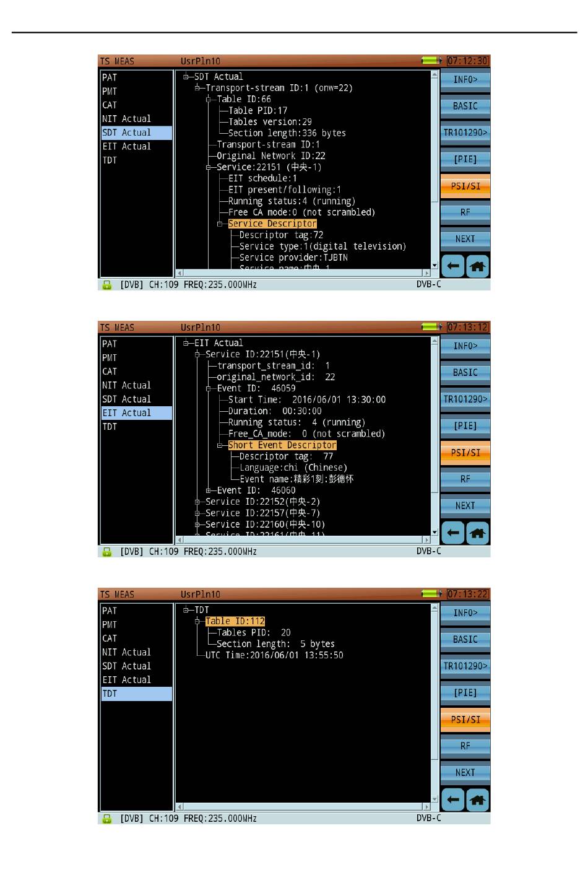This screenshot has width=588, height=880.
Task: Expand Event ID 46060 node
Action: point(209,490)
